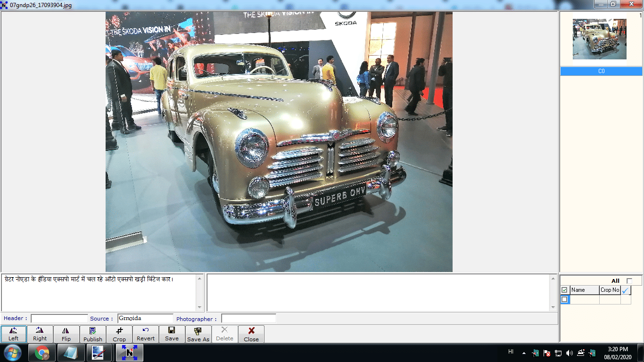Rotate the image left with the Left button

point(14,334)
